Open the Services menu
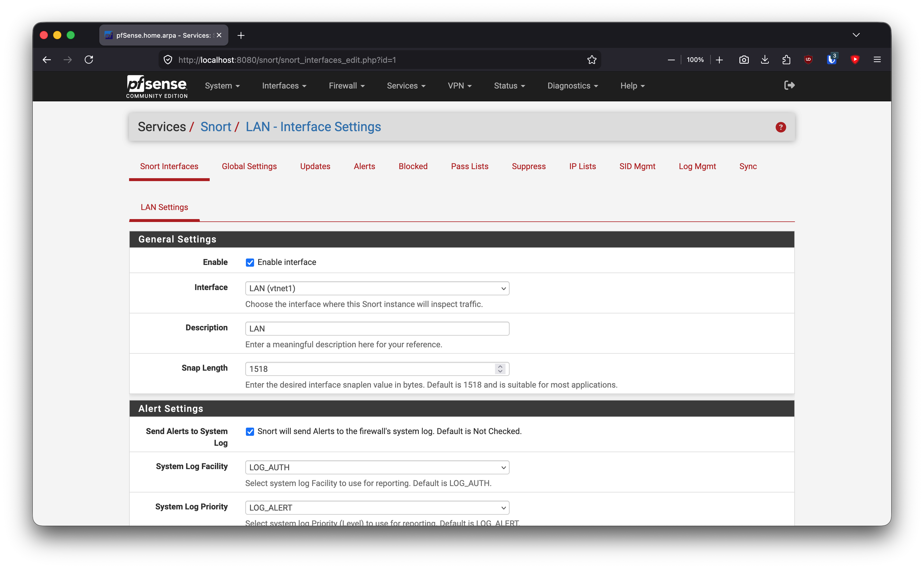The image size is (924, 569). pos(406,86)
